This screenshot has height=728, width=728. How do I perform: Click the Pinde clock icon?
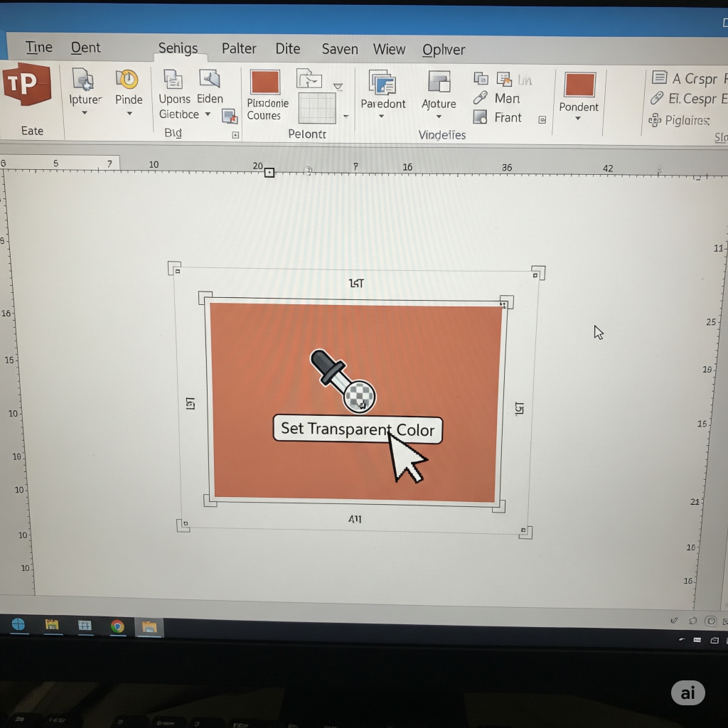point(127,79)
